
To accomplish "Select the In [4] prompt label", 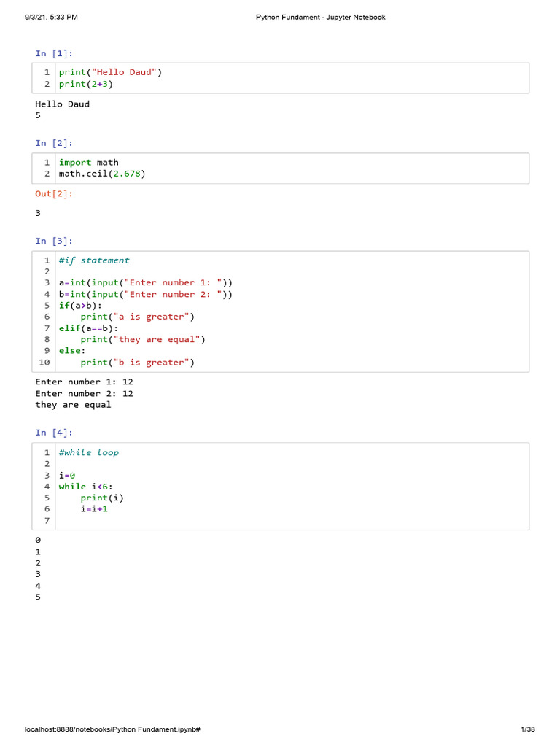I will (x=55, y=433).
